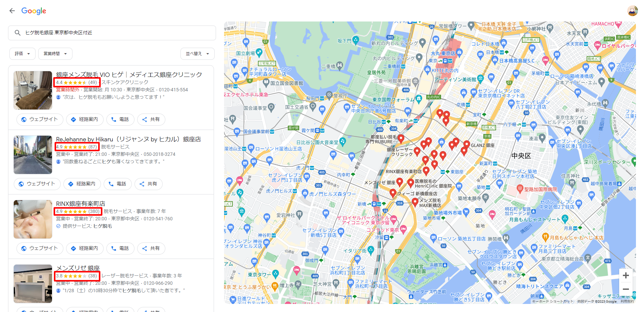Click the 大丸 東京店 shopping icon
This screenshot has width=644, height=312.
click(x=459, y=52)
